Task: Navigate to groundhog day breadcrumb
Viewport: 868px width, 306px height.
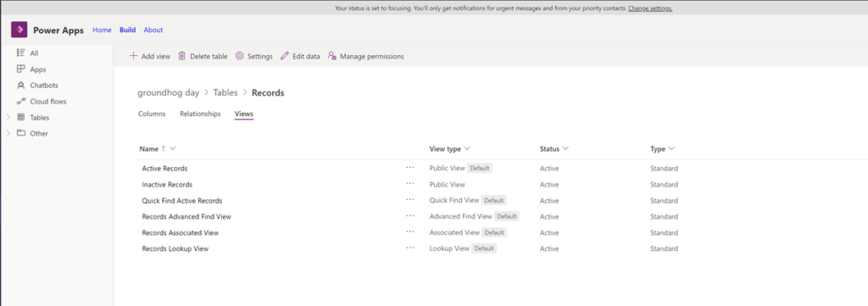Action: (x=169, y=93)
